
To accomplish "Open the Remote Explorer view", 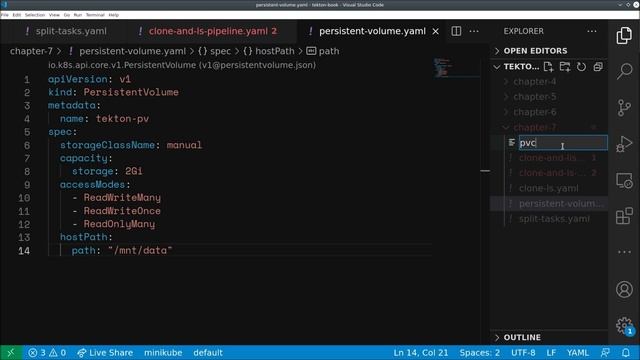I will click(x=624, y=180).
